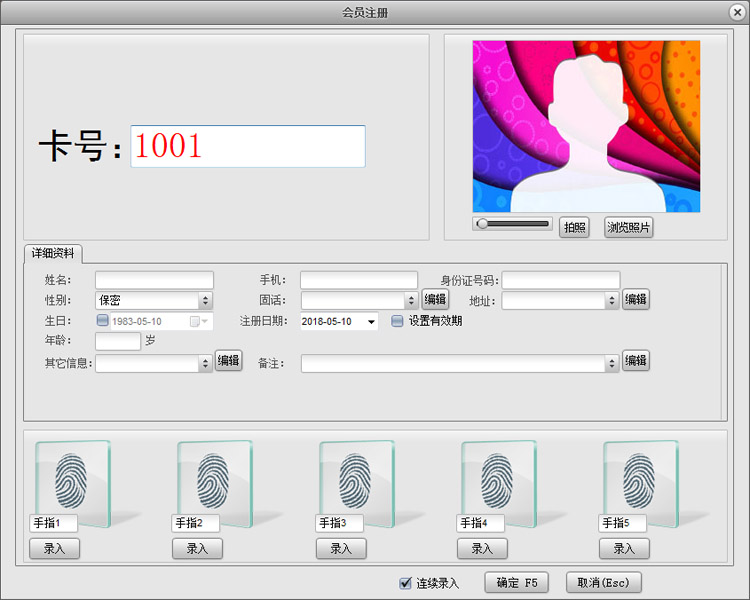This screenshot has height=600, width=750.
Task: Switch to the 详细资料 tab
Action: click(53, 253)
